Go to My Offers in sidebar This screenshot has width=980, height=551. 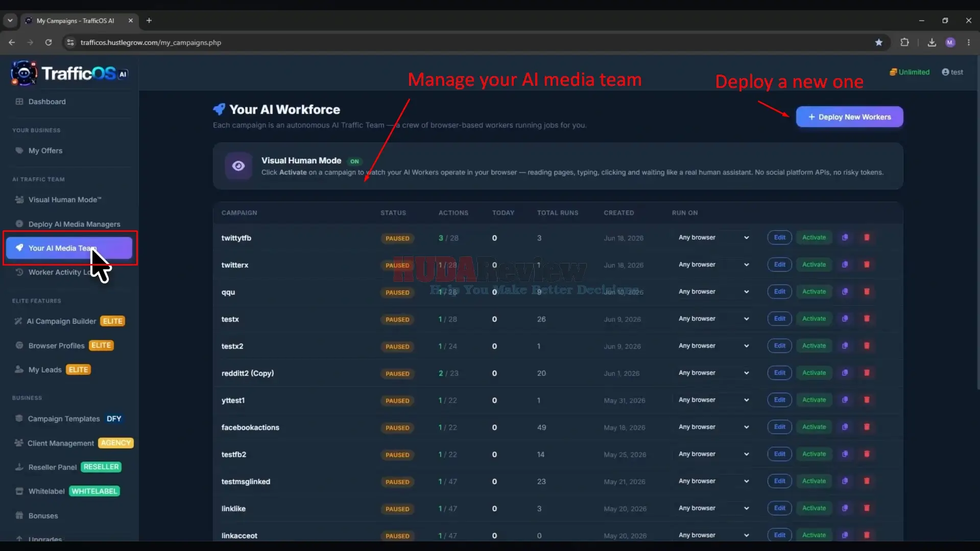69,151
